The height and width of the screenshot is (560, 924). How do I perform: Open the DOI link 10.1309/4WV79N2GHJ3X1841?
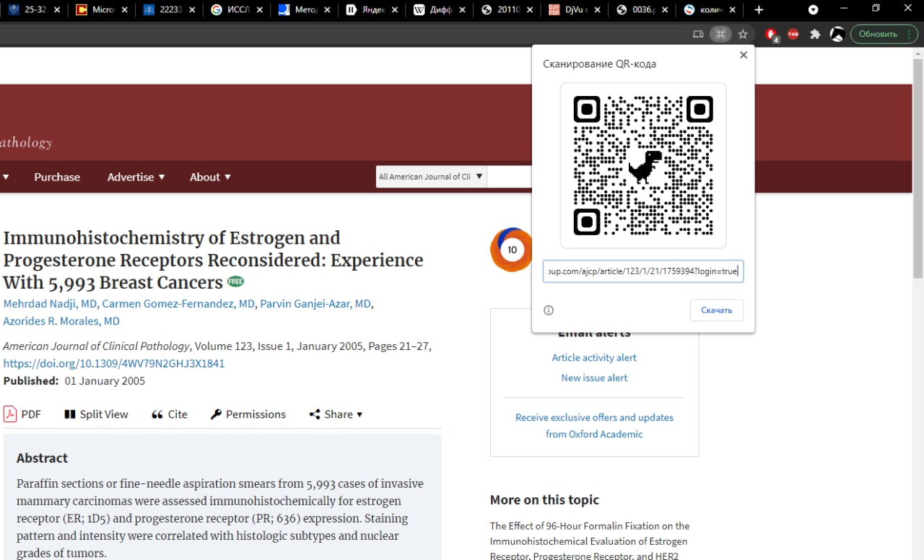114,363
